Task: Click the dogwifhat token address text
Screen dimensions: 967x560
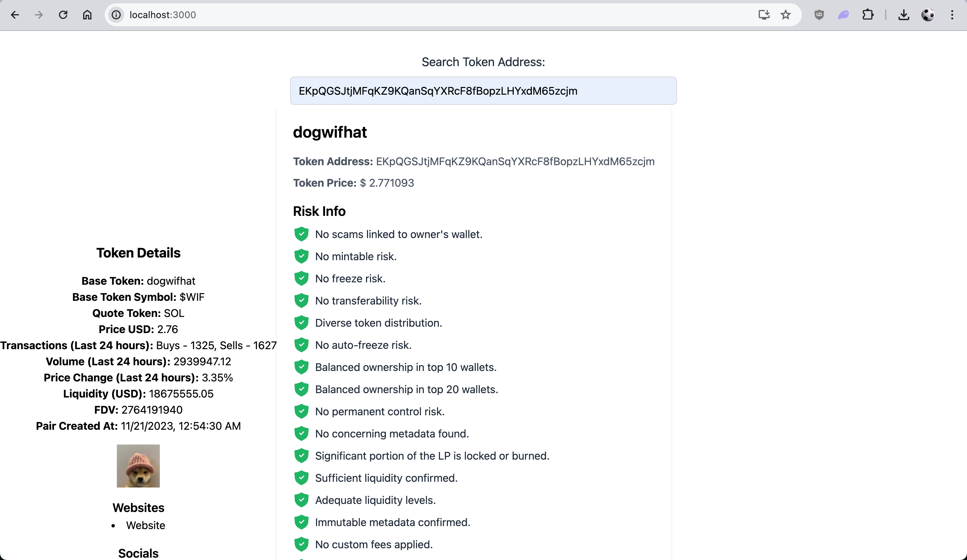Action: [515, 161]
